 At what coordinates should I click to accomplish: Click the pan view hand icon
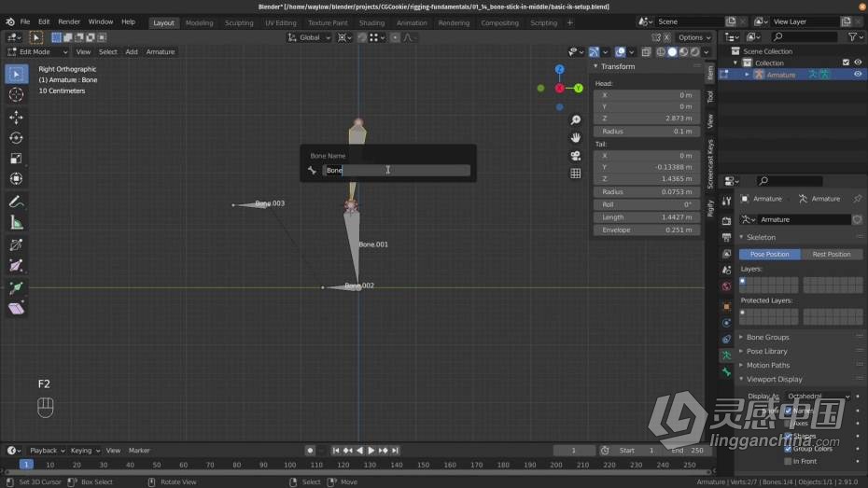click(576, 138)
